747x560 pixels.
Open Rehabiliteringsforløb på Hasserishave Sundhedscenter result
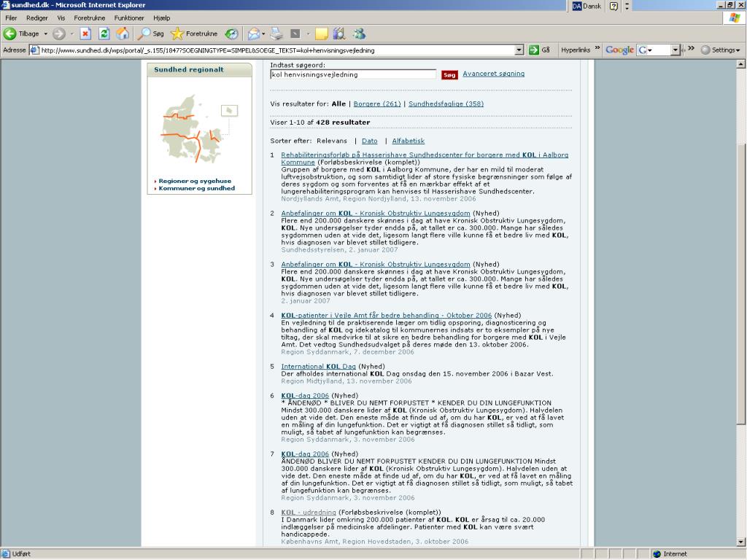[425, 158]
